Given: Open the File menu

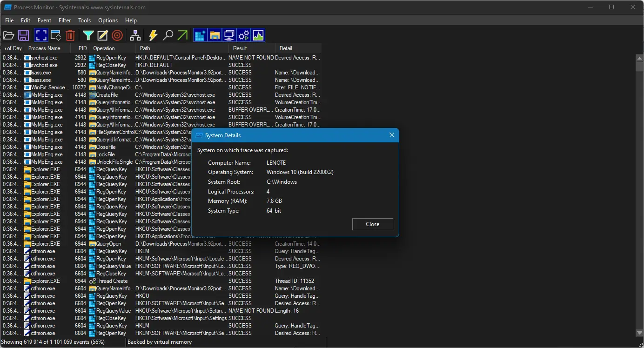Looking at the screenshot, I should coord(9,20).
